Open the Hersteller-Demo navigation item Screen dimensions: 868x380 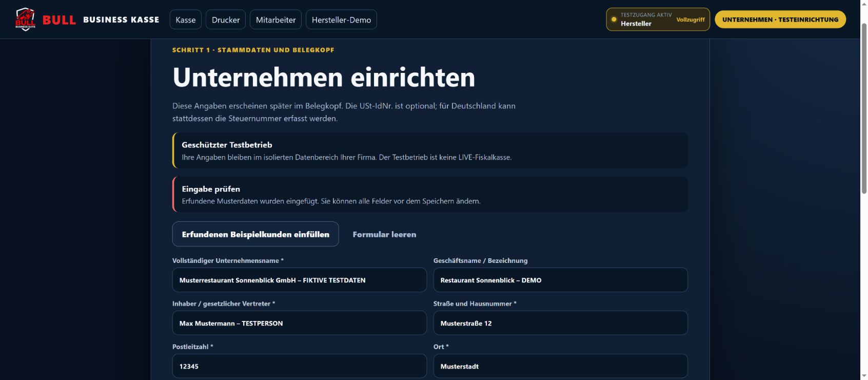pos(341,20)
